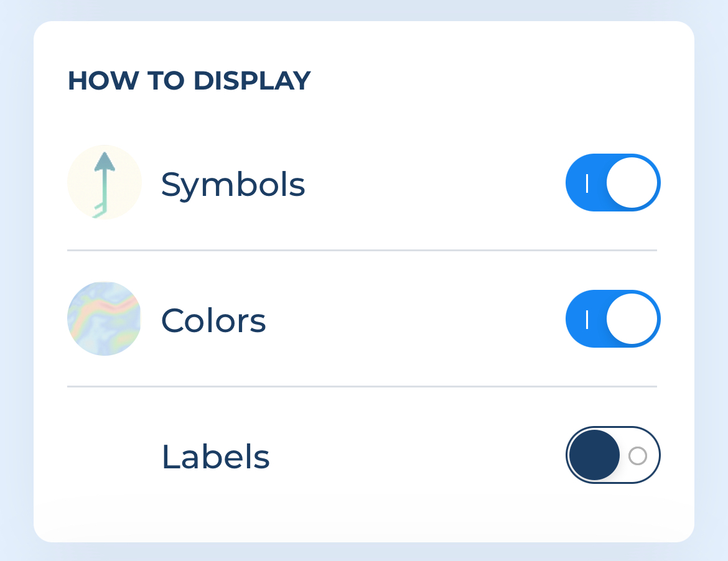The height and width of the screenshot is (561, 728).
Task: Click the on-indicator bar inside Symbols switch
Action: pos(587,183)
